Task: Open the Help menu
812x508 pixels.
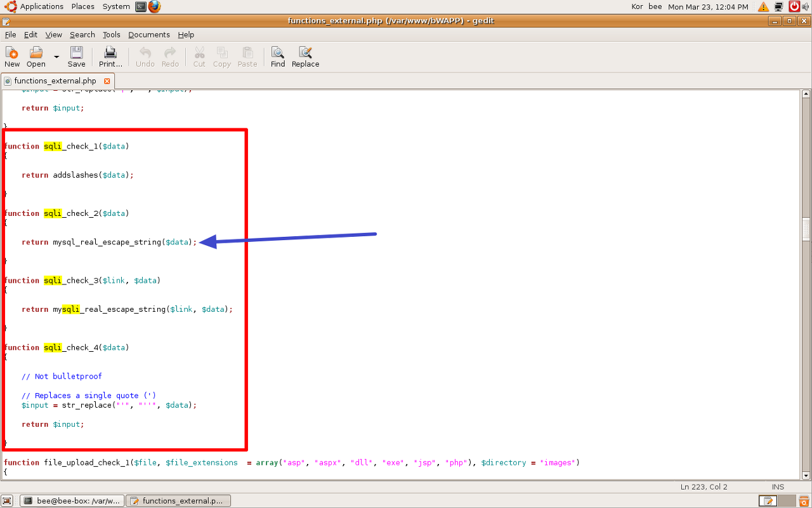Action: coord(186,35)
